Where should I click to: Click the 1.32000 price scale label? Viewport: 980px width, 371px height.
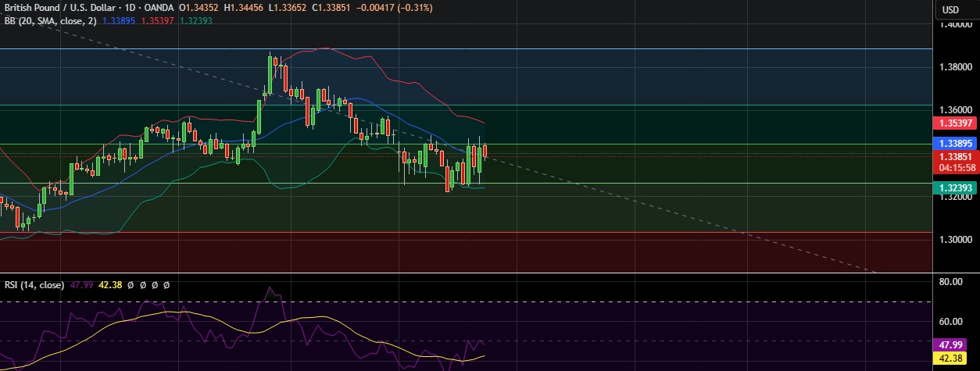coord(956,197)
